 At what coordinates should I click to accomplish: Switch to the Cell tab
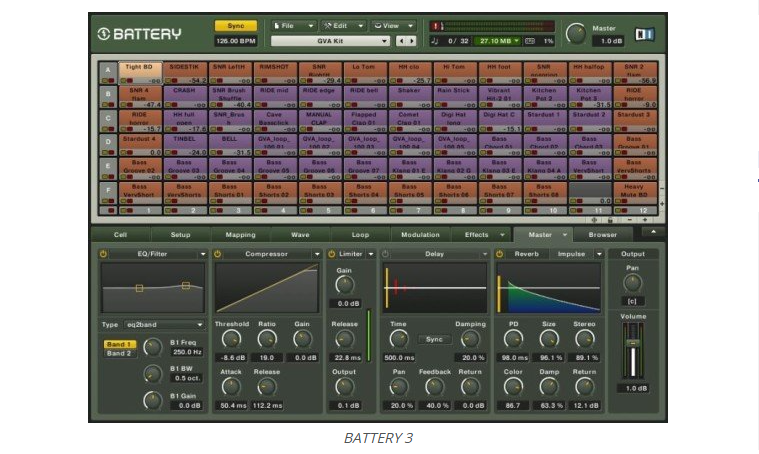(120, 235)
